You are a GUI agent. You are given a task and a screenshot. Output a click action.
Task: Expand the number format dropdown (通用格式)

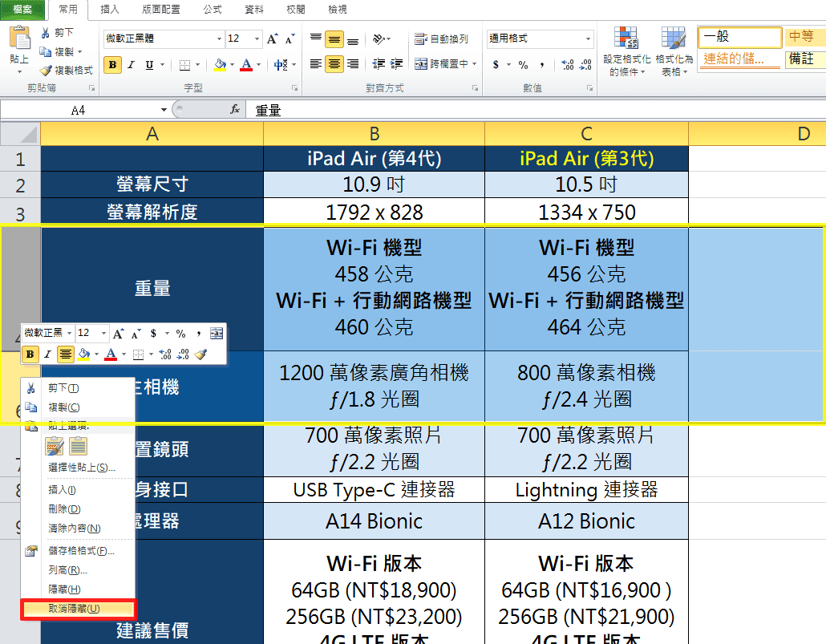coord(588,38)
